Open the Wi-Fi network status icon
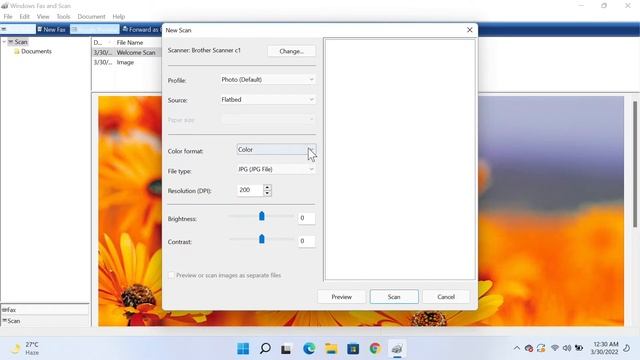The height and width of the screenshot is (360, 640). (x=555, y=348)
